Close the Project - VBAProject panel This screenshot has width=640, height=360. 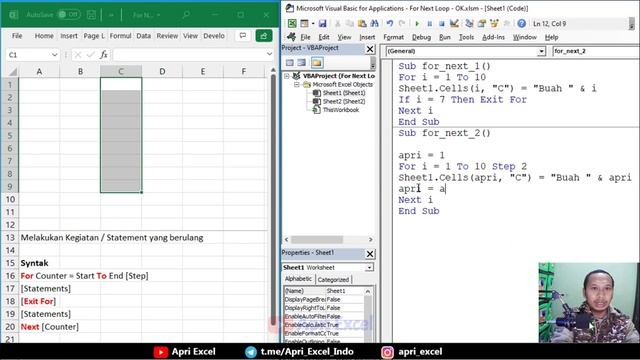pos(370,49)
